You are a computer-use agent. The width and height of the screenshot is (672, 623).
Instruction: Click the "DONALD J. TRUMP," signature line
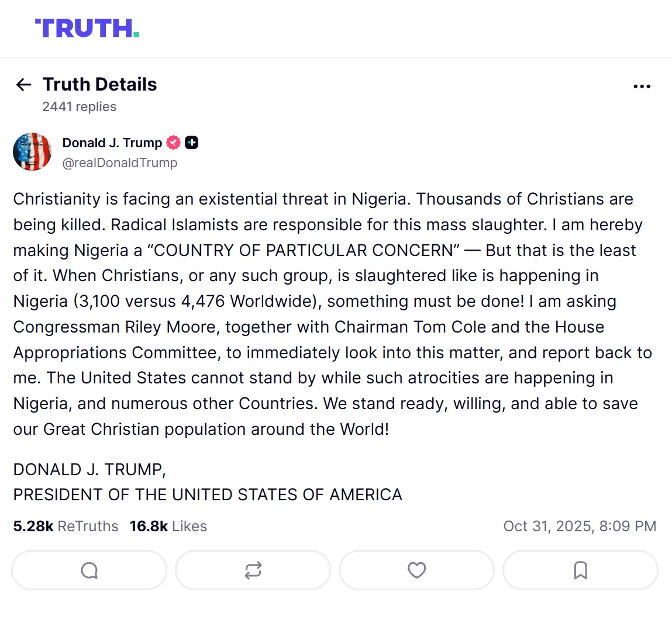[89, 469]
